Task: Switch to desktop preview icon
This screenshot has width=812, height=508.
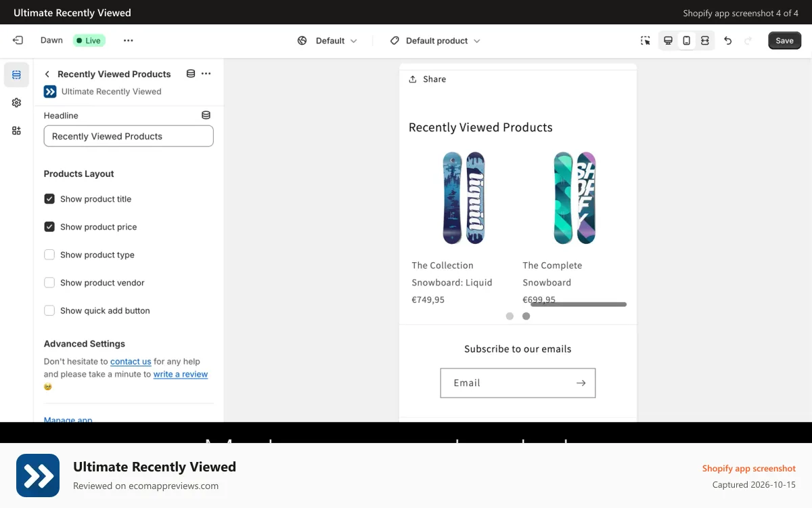Action: (x=668, y=41)
